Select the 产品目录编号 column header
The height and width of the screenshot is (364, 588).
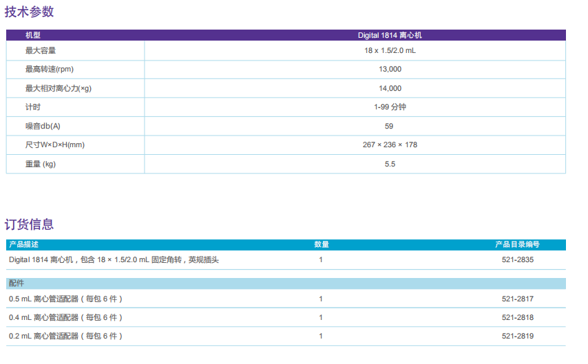click(x=517, y=244)
